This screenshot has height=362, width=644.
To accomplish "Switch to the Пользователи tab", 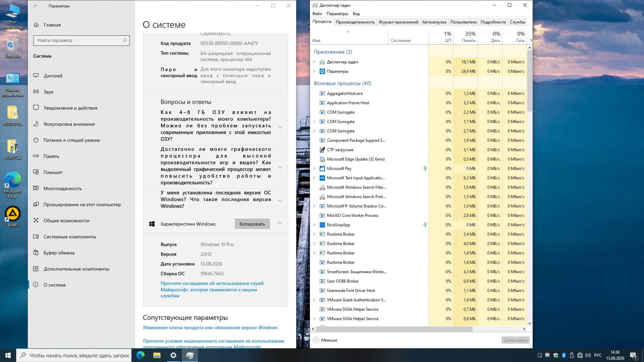I will click(464, 22).
